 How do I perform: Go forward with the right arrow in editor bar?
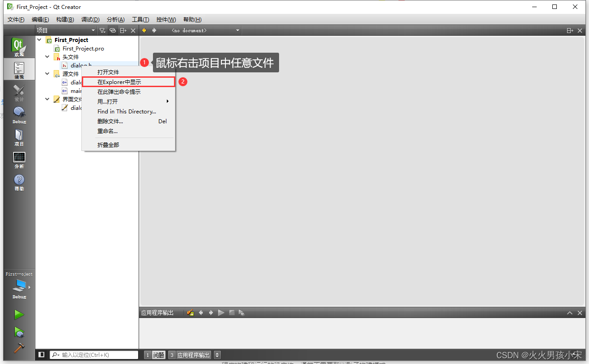point(154,30)
